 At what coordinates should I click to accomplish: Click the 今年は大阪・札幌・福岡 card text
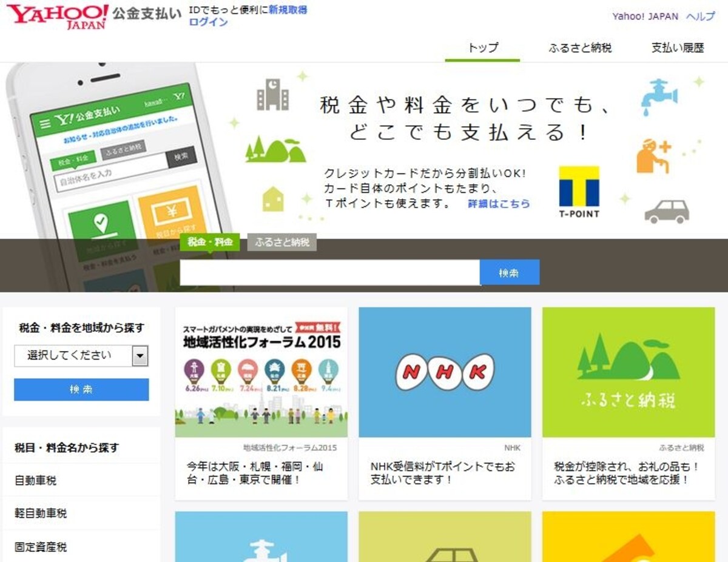tap(255, 473)
